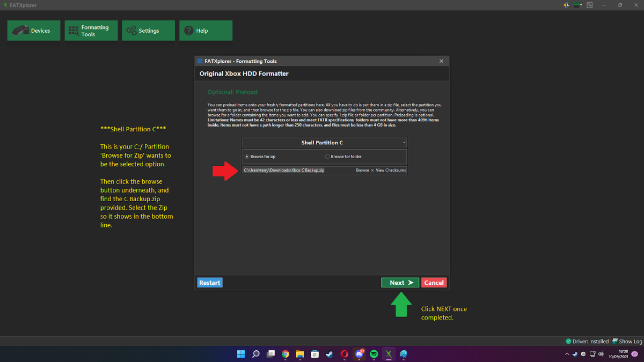Image resolution: width=644 pixels, height=362 pixels.
Task: Open the Devices panel
Action: coord(33,31)
